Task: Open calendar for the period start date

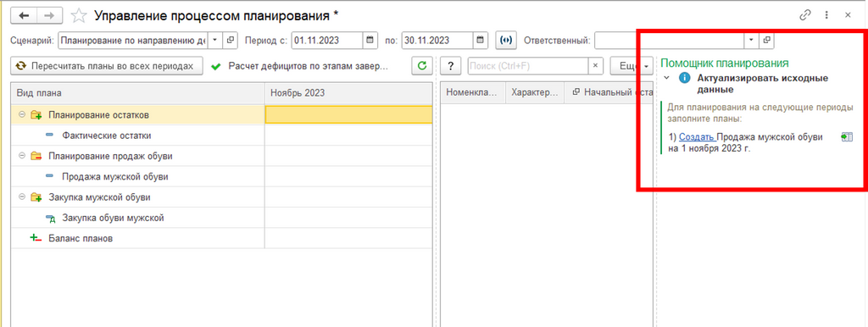Action: pyautogui.click(x=370, y=40)
